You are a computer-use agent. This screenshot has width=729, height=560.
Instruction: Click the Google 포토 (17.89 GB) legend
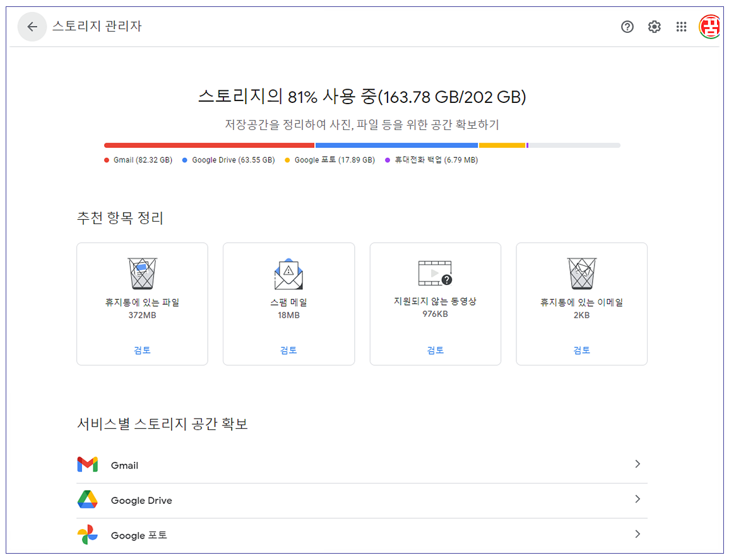329,160
